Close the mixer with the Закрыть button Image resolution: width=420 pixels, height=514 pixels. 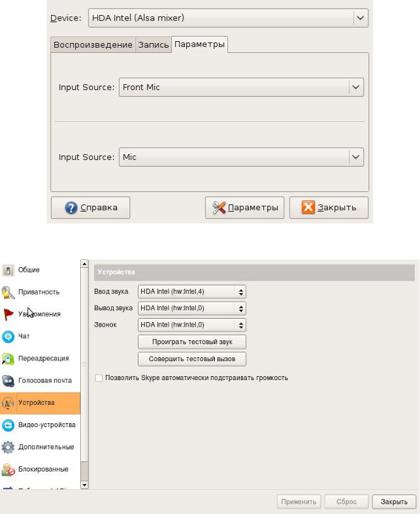click(329, 208)
